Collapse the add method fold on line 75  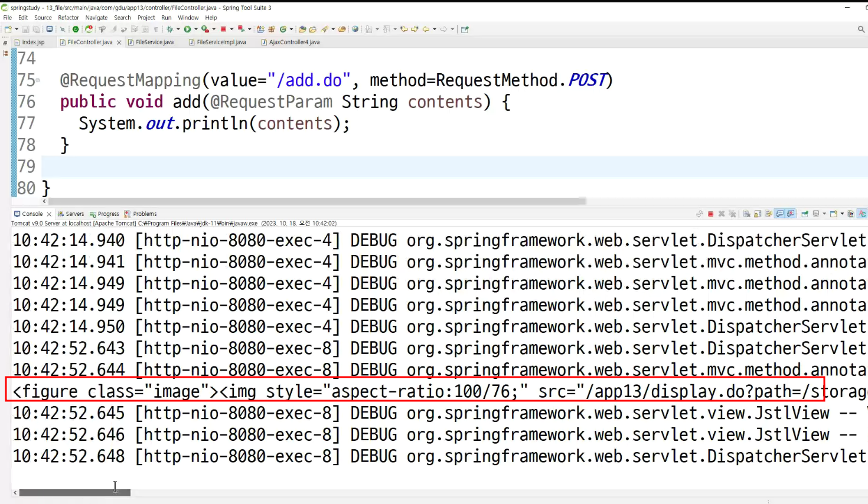38,80
